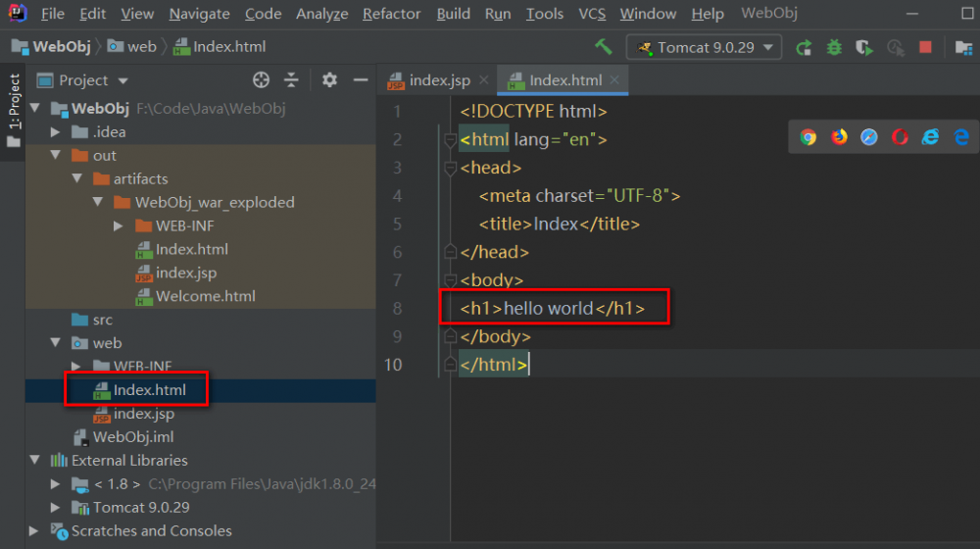The image size is (980, 549).
Task: Open the File menu
Action: pos(53,13)
